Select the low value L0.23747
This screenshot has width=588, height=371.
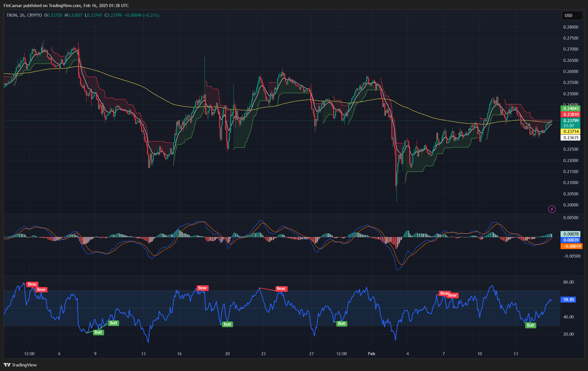click(x=93, y=15)
